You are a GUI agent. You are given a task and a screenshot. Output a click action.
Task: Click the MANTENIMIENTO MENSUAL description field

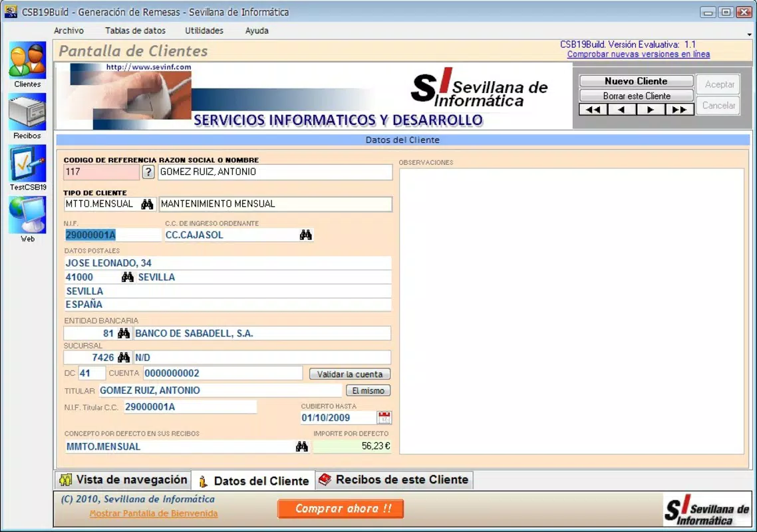coord(275,204)
